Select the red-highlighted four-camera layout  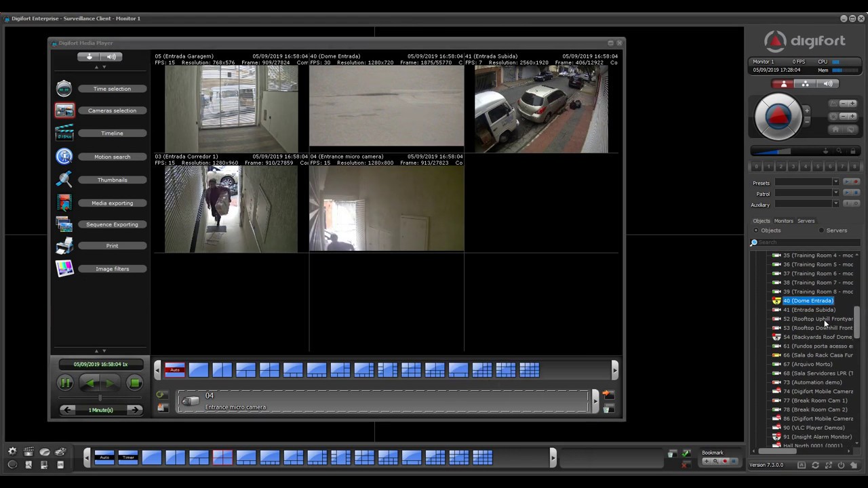pyautogui.click(x=222, y=457)
